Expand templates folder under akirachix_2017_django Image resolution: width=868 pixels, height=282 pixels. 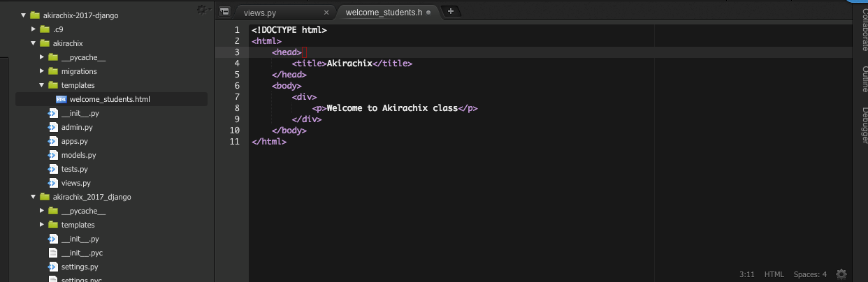click(43, 225)
